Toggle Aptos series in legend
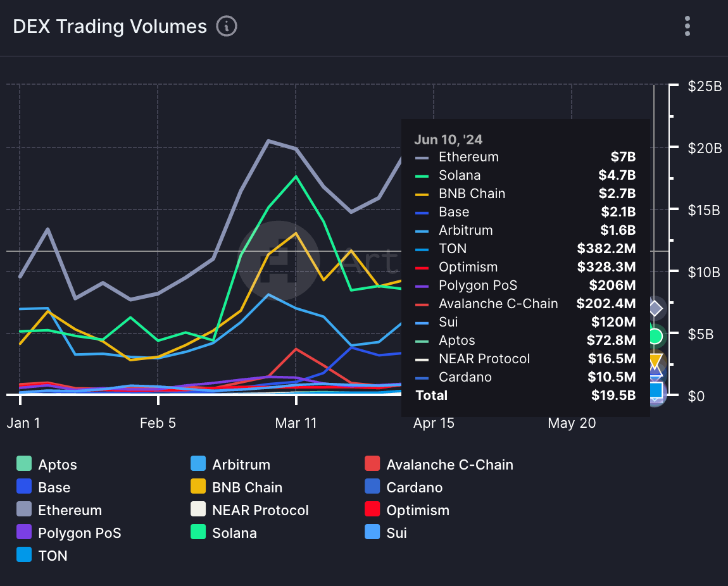Viewport: 728px width, 586px height. click(x=47, y=464)
